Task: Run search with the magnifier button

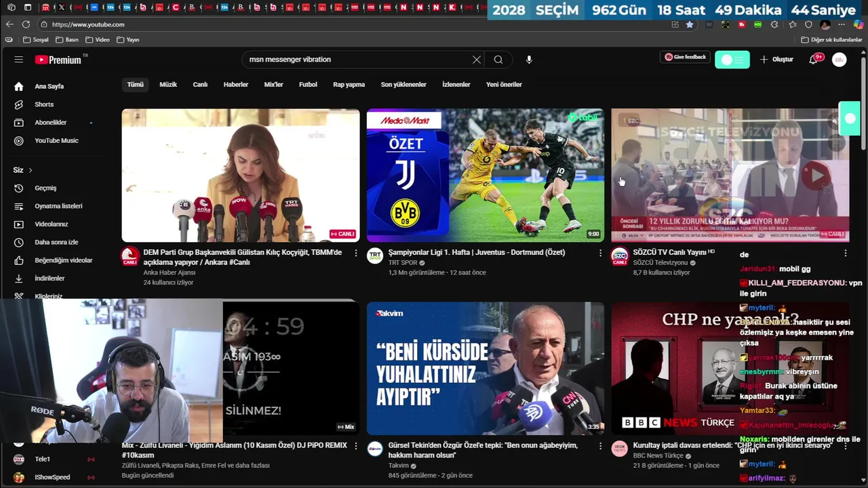Action: (x=498, y=60)
